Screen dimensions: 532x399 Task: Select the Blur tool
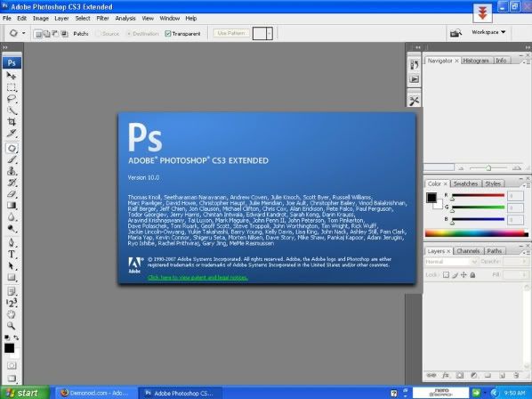coord(12,217)
